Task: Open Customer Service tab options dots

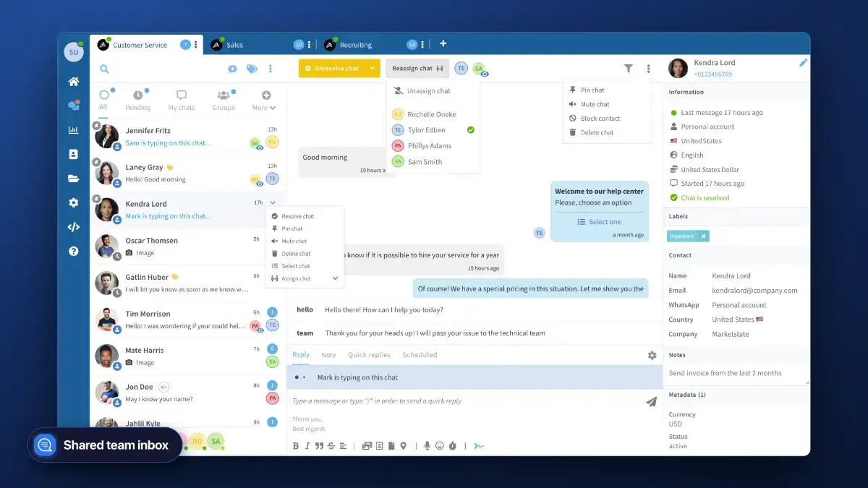Action: [x=196, y=45]
